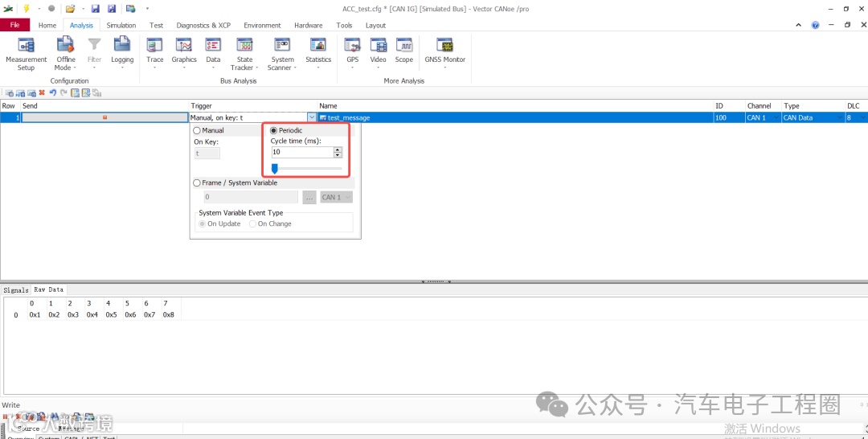Viewport: 868px width, 439px height.
Task: Open the Hardware ribbon tab
Action: point(309,25)
